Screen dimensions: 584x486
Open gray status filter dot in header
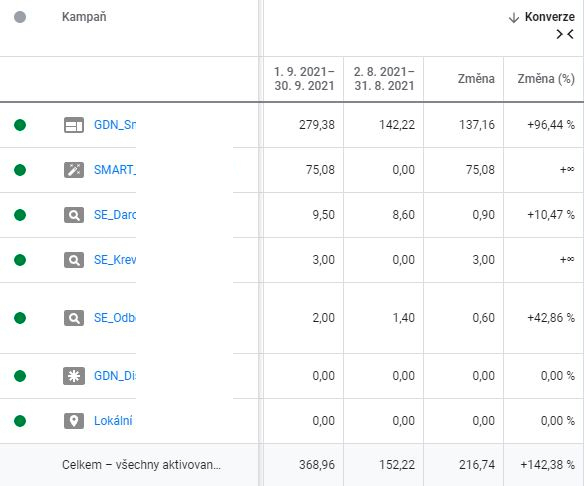coord(20,17)
